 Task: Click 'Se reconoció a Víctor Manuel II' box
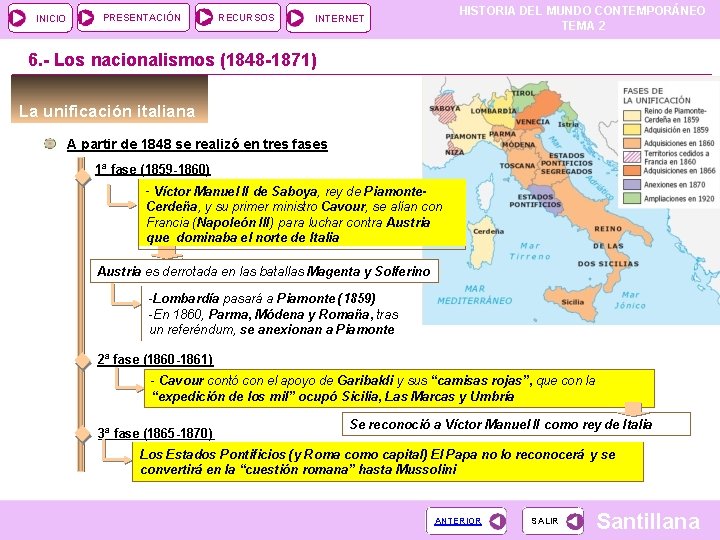click(516, 424)
